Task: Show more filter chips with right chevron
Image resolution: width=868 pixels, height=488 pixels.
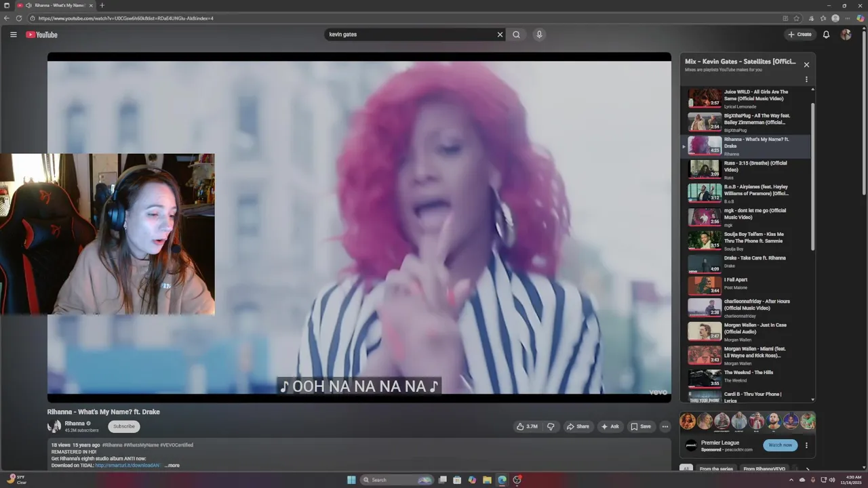Action: click(x=807, y=469)
